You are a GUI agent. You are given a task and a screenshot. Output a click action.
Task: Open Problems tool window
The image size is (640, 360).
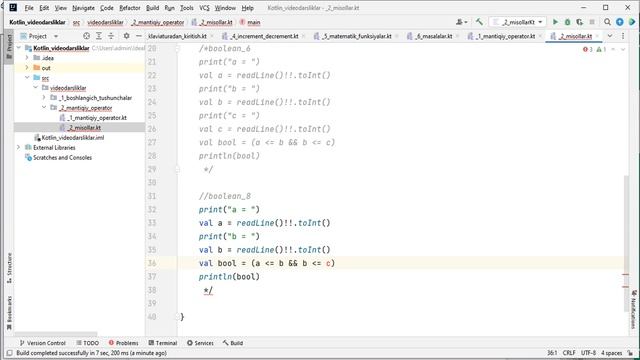tap(123, 343)
